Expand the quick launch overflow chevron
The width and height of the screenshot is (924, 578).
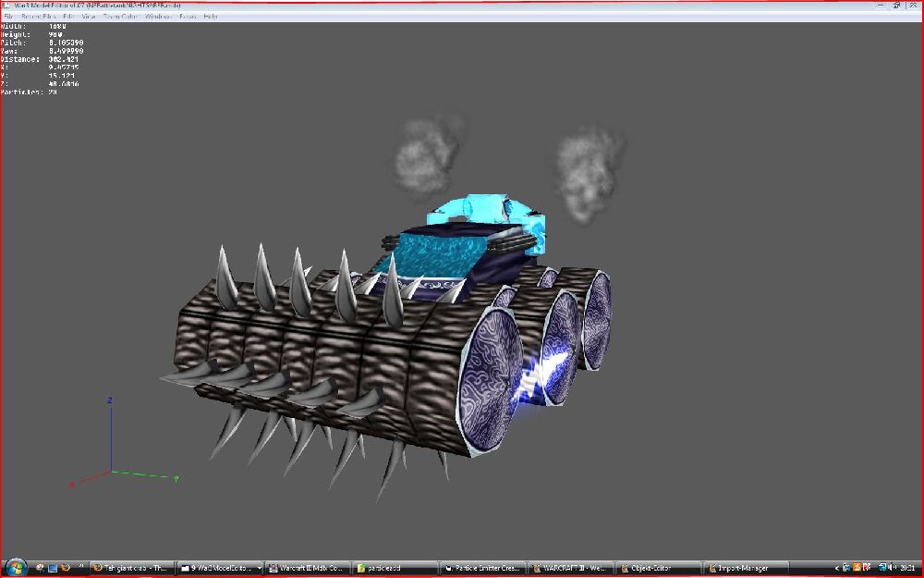pyautogui.click(x=81, y=566)
